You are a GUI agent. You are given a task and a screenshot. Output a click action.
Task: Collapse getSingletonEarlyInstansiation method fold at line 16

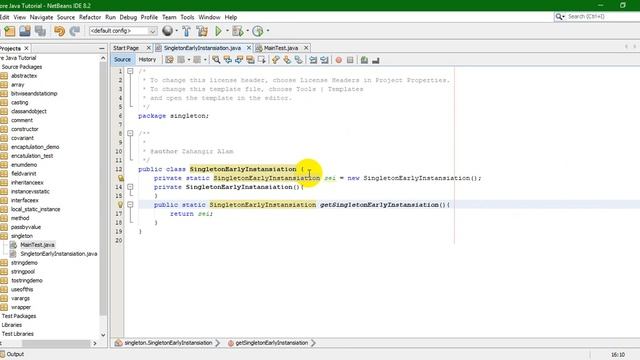pyautogui.click(x=130, y=204)
